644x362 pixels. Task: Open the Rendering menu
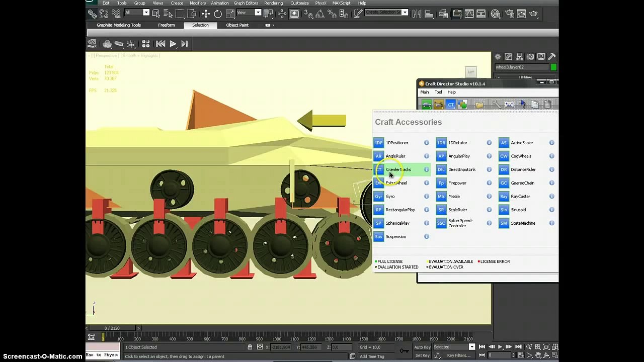274,3
